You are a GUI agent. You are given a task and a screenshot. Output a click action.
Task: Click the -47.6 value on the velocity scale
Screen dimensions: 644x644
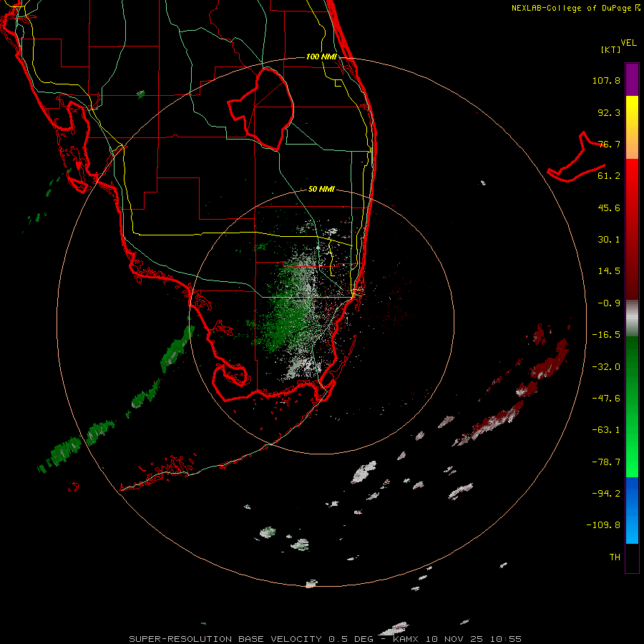pos(606,399)
